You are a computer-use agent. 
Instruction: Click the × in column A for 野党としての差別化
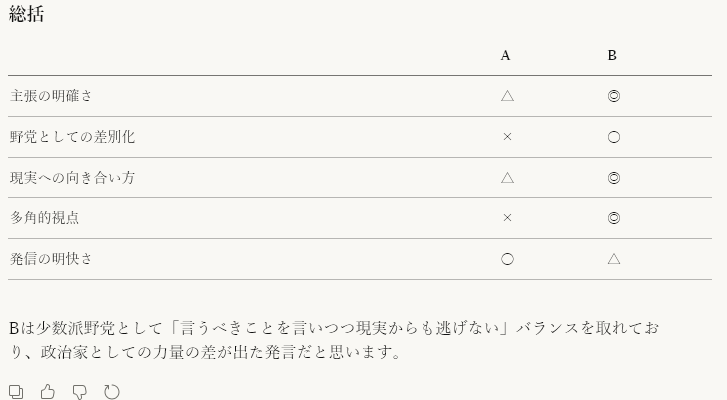point(507,137)
